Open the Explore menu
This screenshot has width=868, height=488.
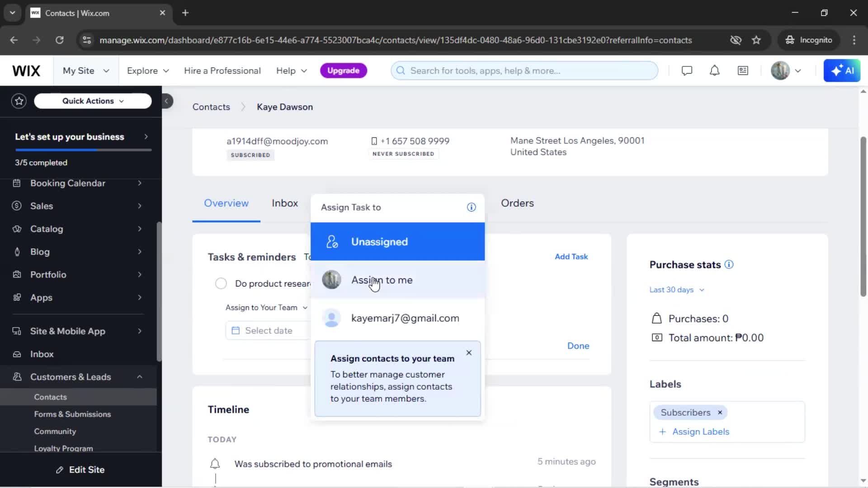(x=148, y=71)
